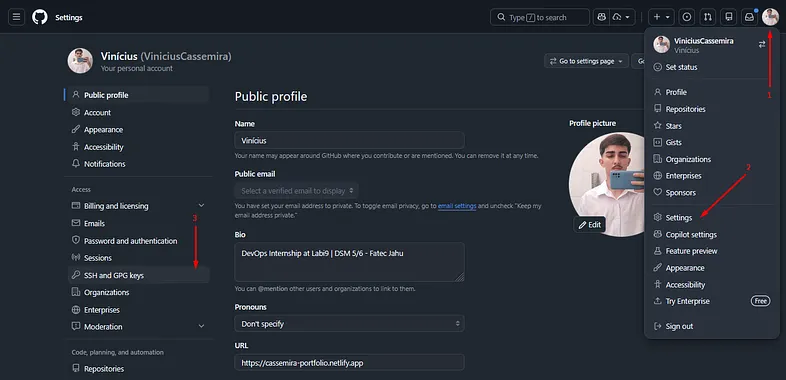Click the switch account arrows icon
The width and height of the screenshot is (786, 380).
pyautogui.click(x=762, y=44)
